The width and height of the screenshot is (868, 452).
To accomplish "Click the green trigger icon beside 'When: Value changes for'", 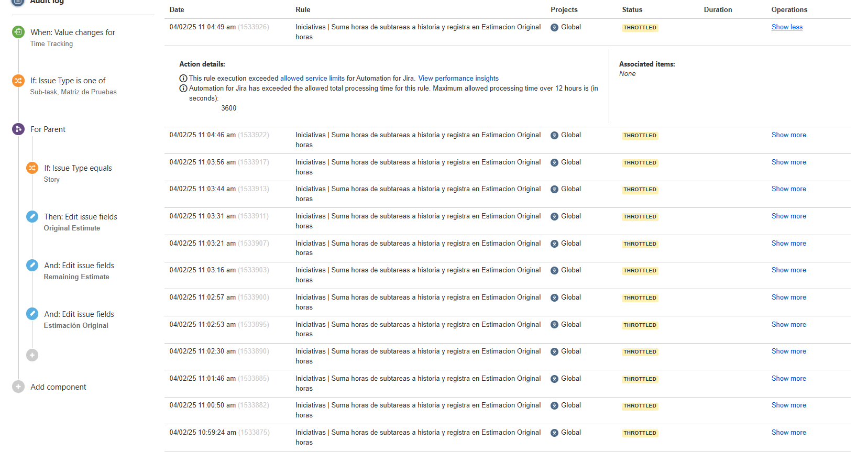I will (18, 32).
